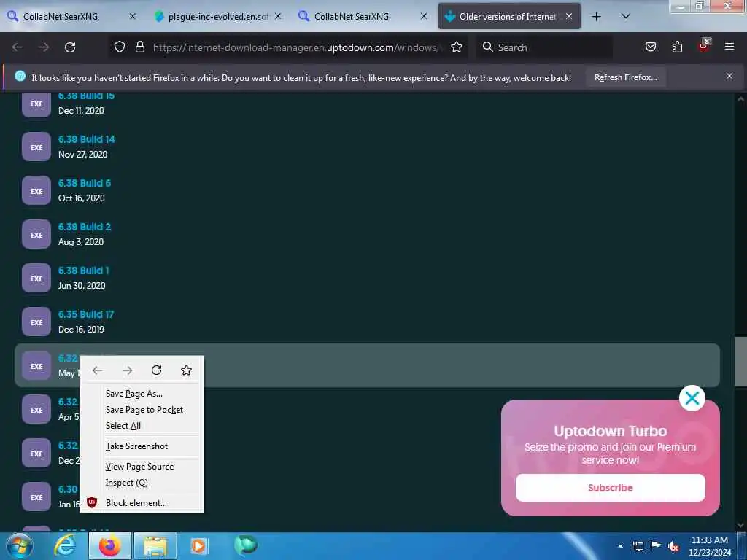Screen dimensions: 747x560
Task: Choose View Page Source
Action: point(142,467)
